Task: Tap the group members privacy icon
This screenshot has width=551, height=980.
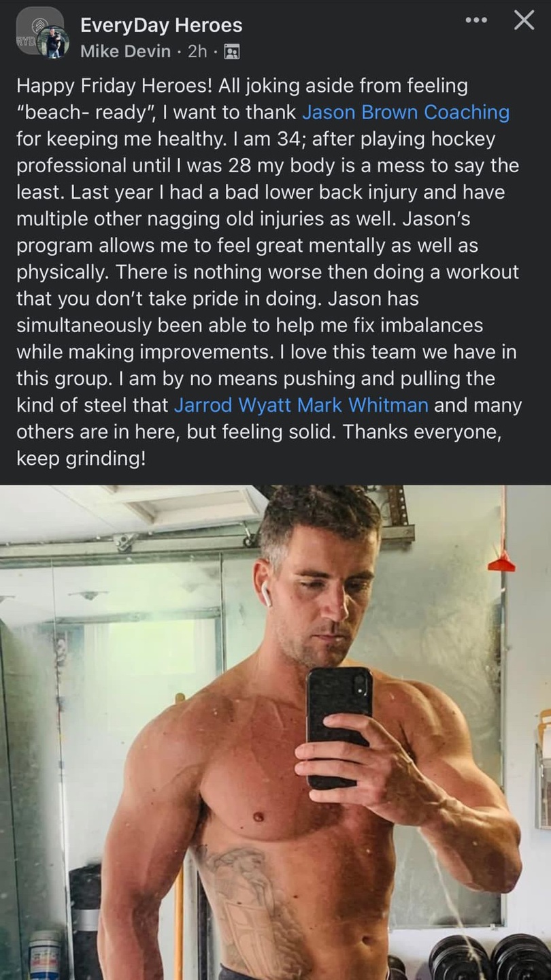Action: pyautogui.click(x=231, y=51)
